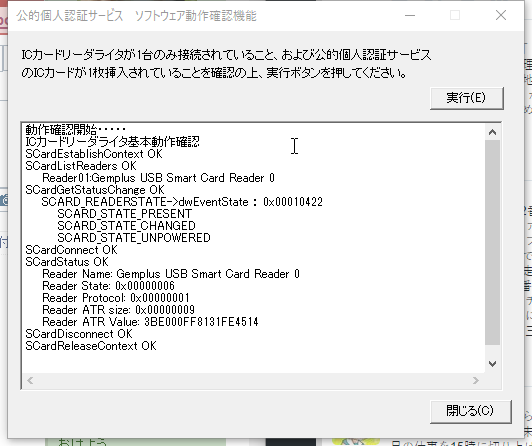Click 'SCardEstablishContext OK' line
The image size is (532, 446).
(94, 154)
